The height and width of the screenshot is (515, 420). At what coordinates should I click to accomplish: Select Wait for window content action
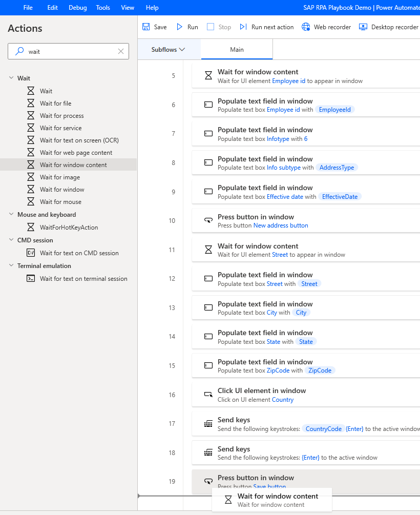point(68,165)
